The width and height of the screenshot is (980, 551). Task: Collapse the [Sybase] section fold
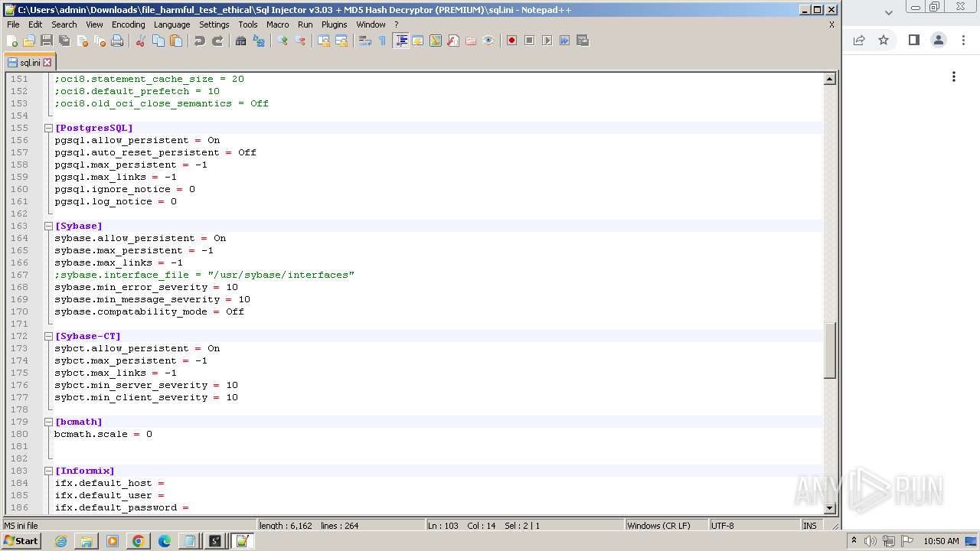click(x=48, y=226)
